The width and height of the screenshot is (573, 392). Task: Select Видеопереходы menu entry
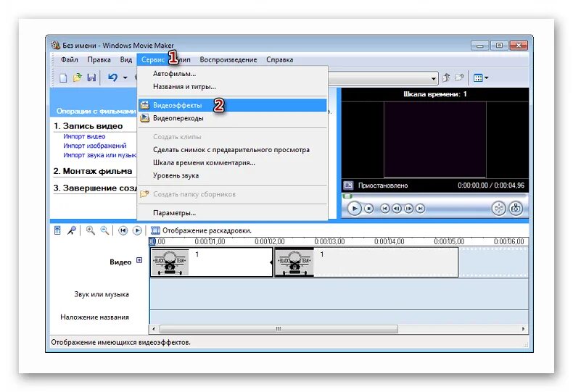click(232, 118)
